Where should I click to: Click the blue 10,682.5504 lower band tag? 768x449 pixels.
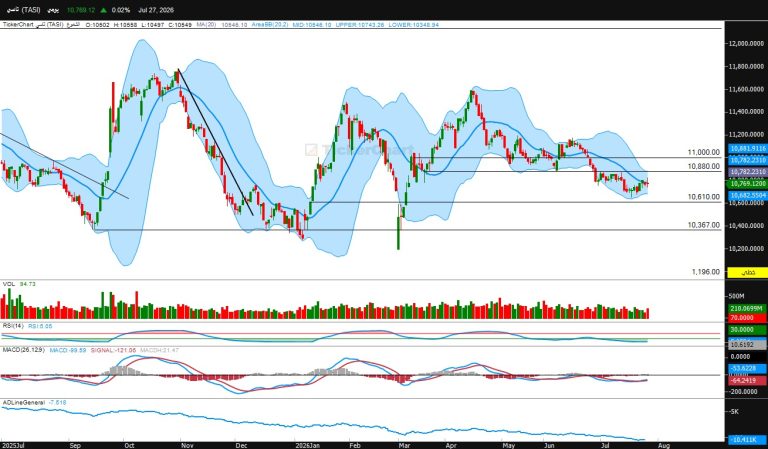[x=747, y=195]
